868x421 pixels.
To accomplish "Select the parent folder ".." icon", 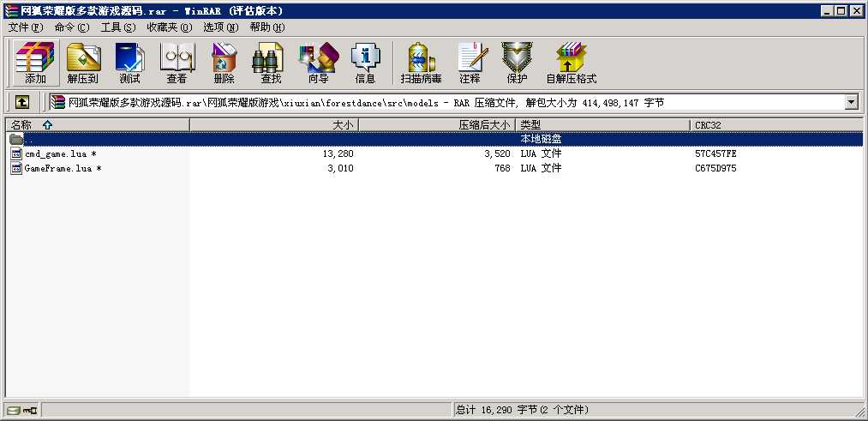I will [16, 139].
